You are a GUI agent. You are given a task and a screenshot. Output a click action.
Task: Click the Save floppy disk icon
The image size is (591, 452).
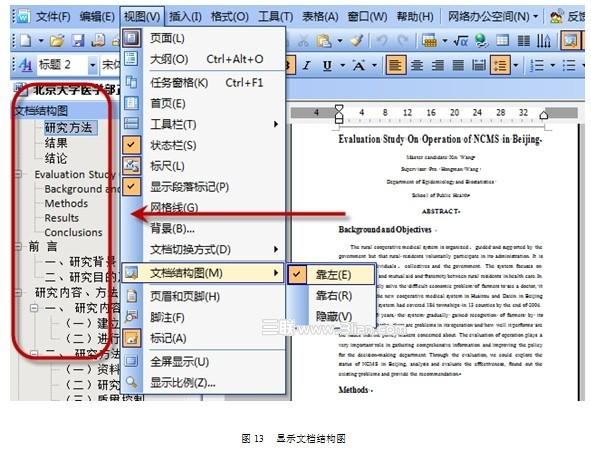[78, 41]
